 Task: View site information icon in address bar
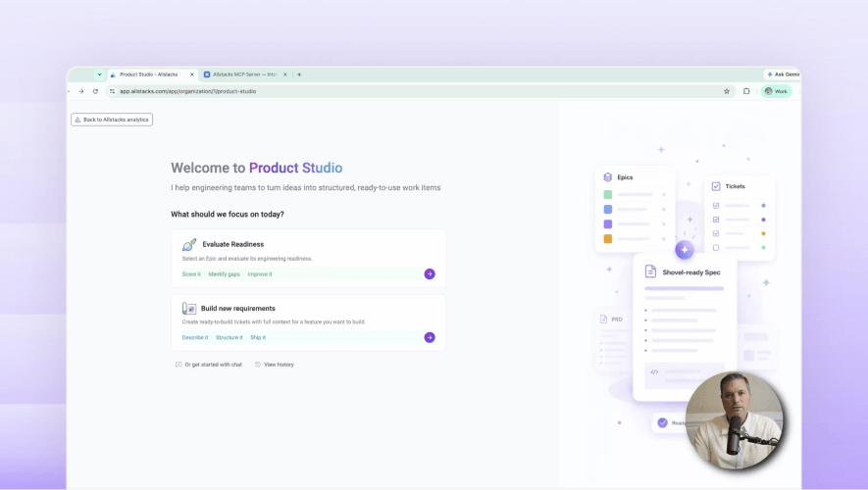(112, 91)
